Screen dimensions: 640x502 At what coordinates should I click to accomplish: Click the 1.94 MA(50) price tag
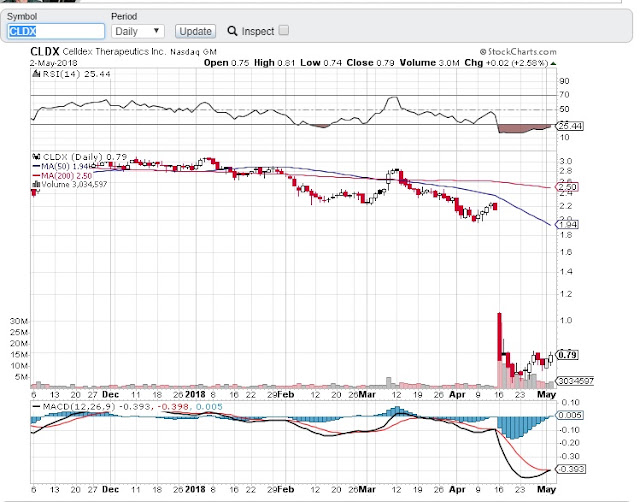coord(567,224)
